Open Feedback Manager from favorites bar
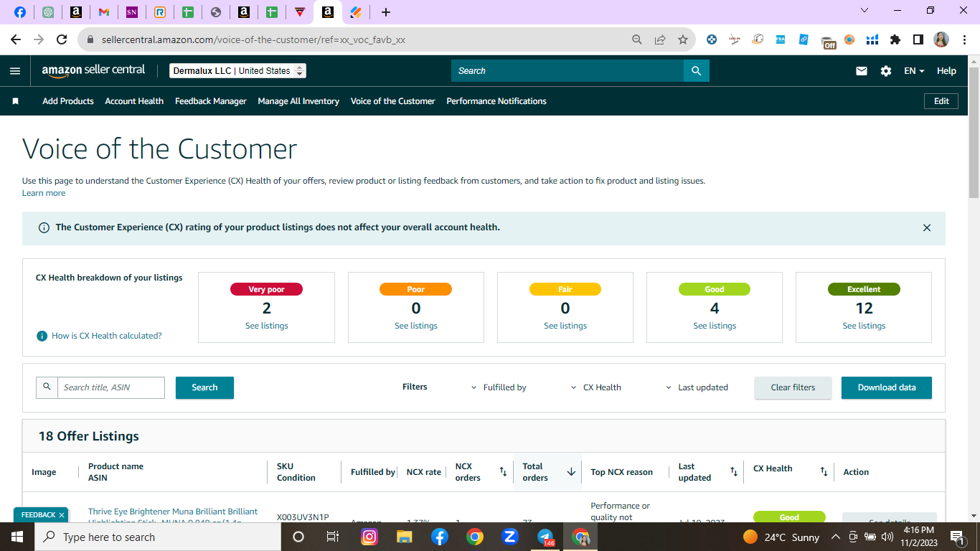Viewport: 980px width, 551px height. point(211,101)
